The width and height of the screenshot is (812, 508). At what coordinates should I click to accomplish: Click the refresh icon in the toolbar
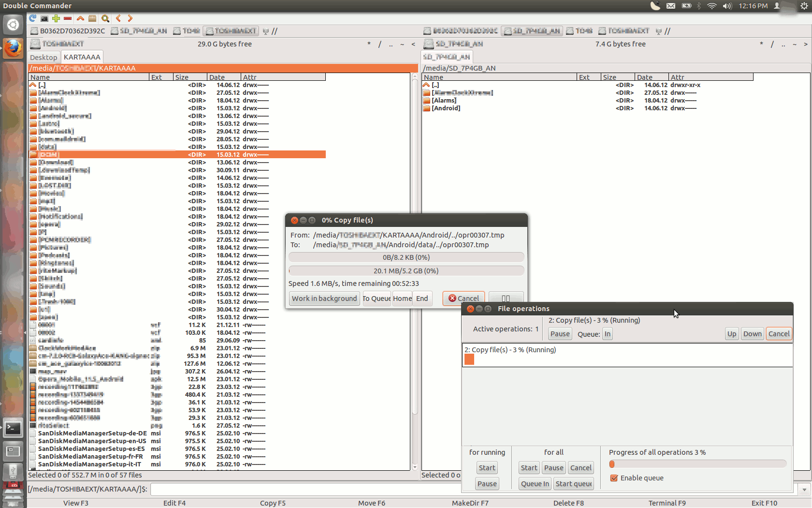coord(32,18)
